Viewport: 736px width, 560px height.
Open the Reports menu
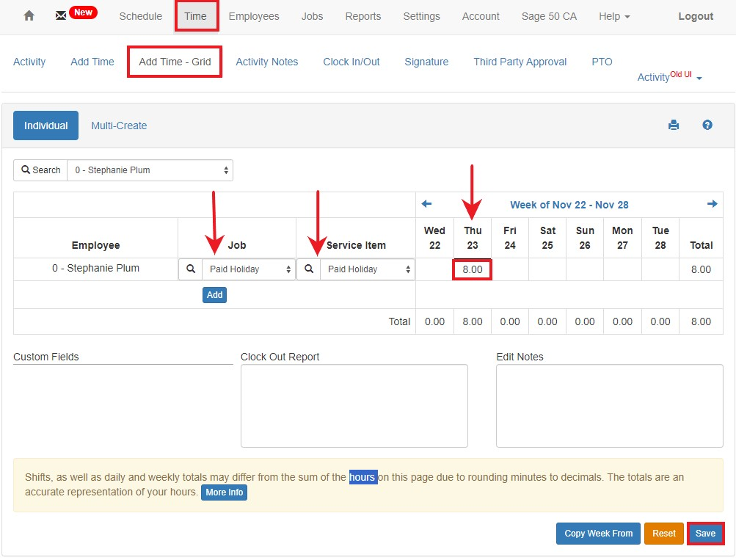click(x=362, y=16)
